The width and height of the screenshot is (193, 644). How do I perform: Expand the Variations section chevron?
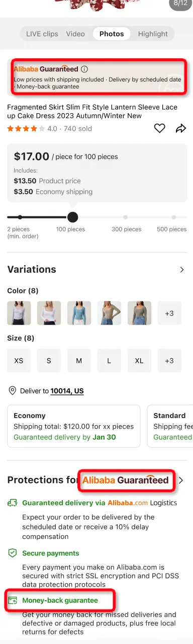point(182,270)
